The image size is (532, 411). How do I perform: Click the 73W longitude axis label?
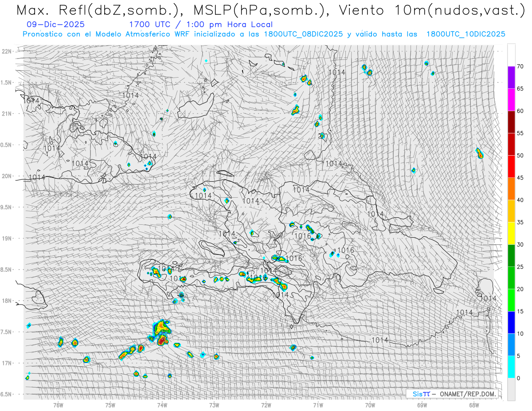pos(214,404)
